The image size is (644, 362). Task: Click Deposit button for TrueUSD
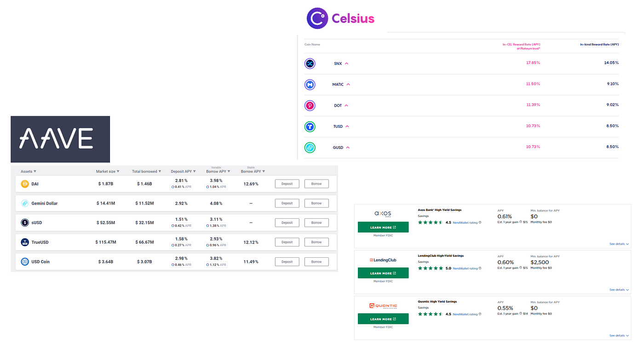coord(287,242)
